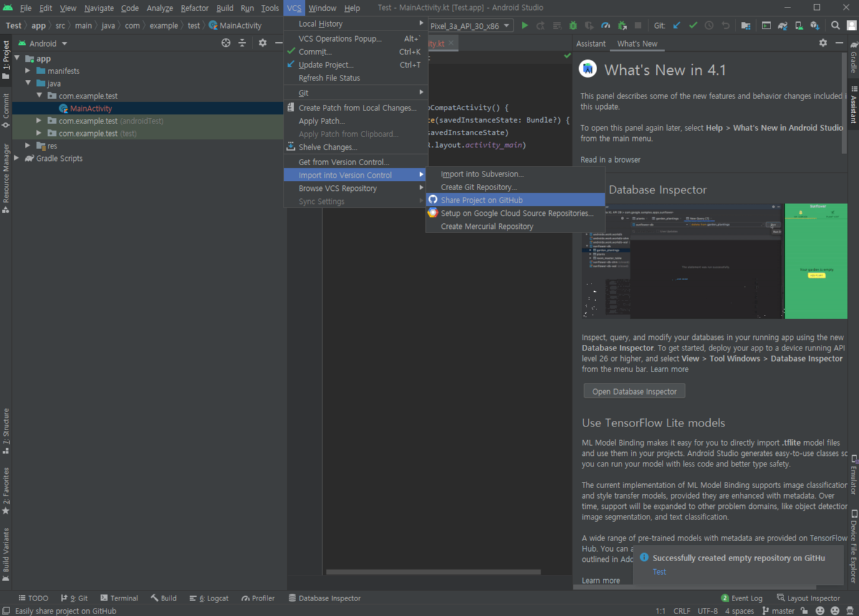859x616 pixels.
Task: Click Read in a browser link
Action: [610, 160]
